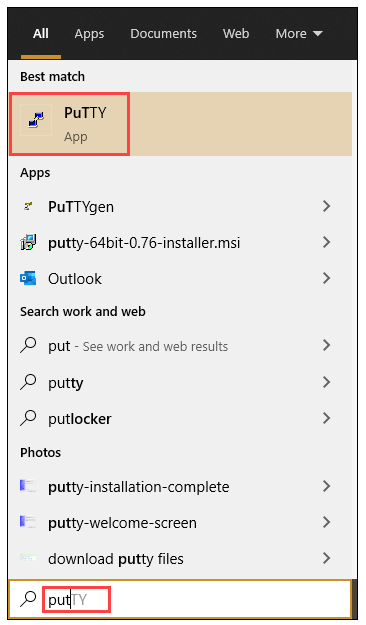Click the putty-64bit installer msi icon

[x=28, y=242]
